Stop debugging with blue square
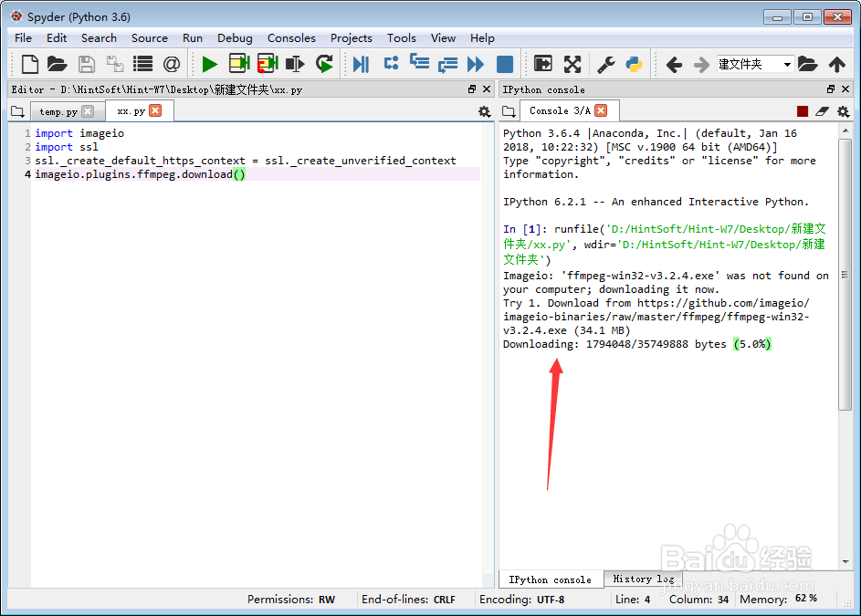Viewport: 861px width, 616px height. pos(505,64)
